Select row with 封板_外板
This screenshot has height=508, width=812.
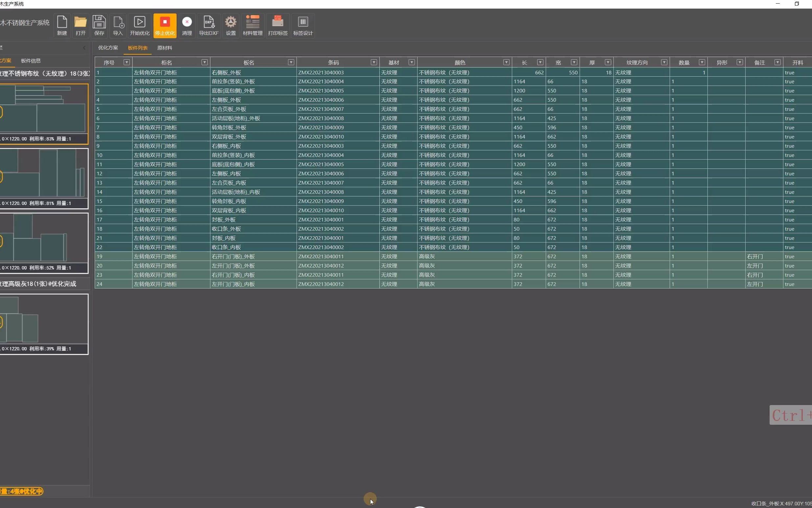pos(453,220)
